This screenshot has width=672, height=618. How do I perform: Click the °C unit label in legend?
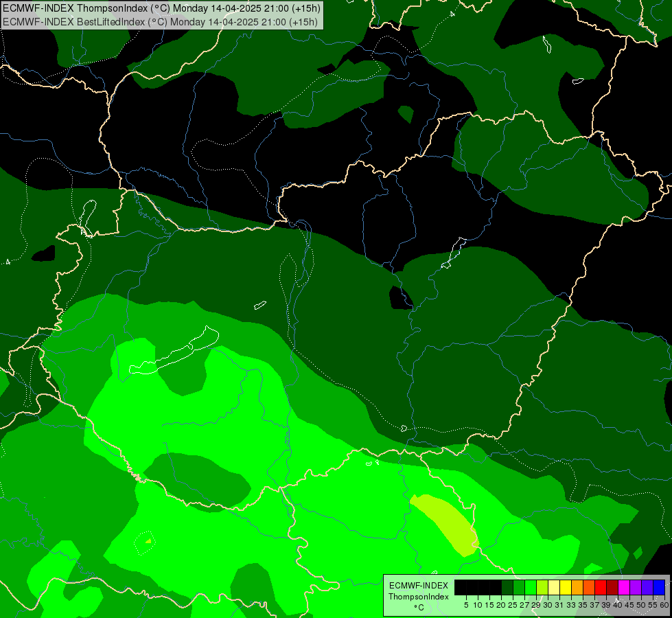click(419, 608)
